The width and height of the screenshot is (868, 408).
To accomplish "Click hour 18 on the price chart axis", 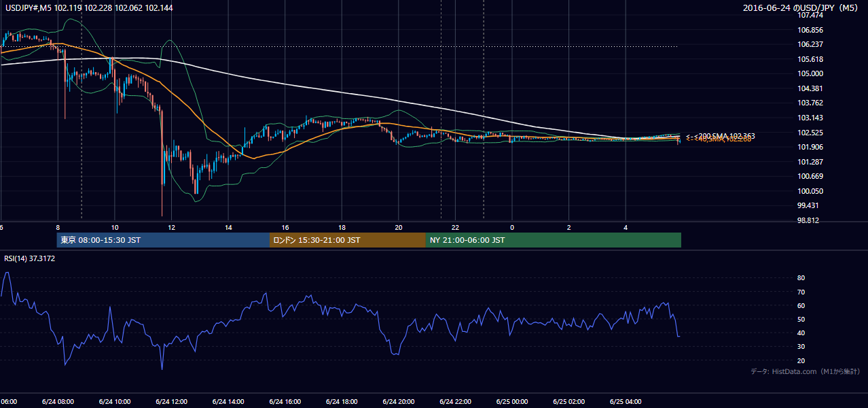I will (342, 227).
